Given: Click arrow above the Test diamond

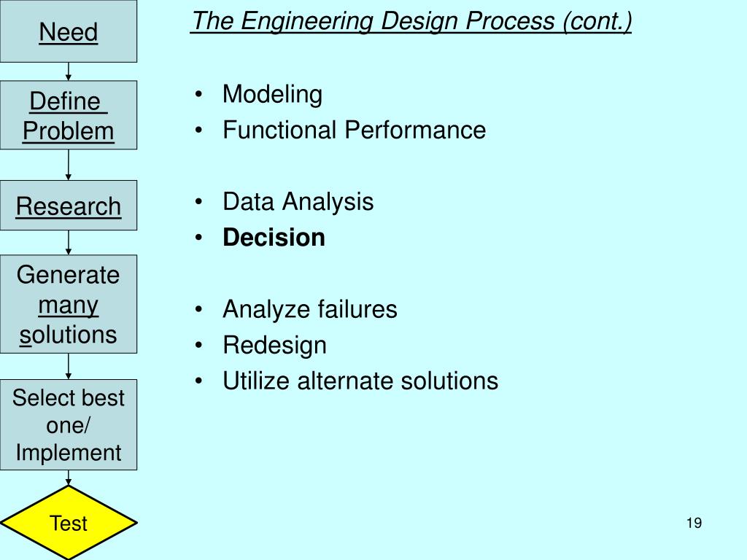Looking at the screenshot, I should point(68,478).
